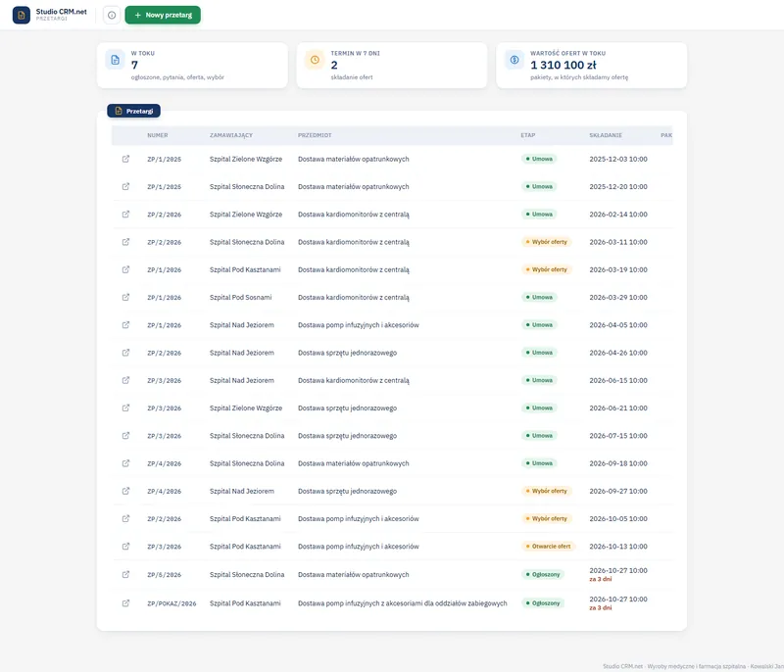Open the ZP/6/2026 tender link icon
784x672 pixels.
(x=125, y=575)
